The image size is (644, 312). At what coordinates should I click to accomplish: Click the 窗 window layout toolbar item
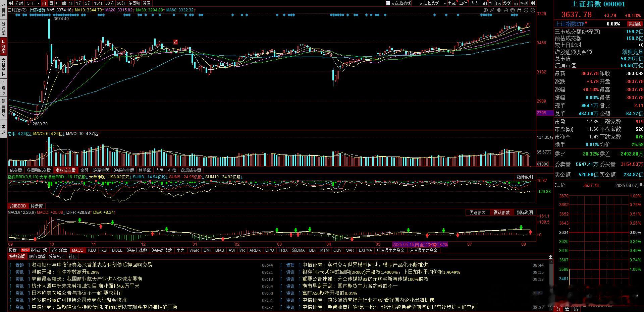(516, 3)
